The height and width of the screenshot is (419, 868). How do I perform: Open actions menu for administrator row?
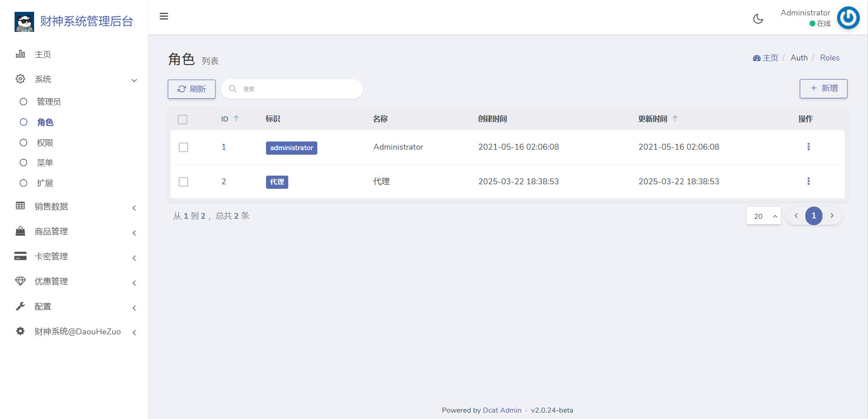tap(808, 146)
